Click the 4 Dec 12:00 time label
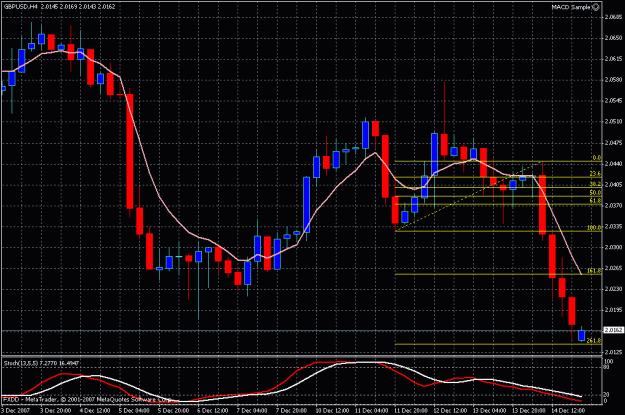 (x=94, y=410)
